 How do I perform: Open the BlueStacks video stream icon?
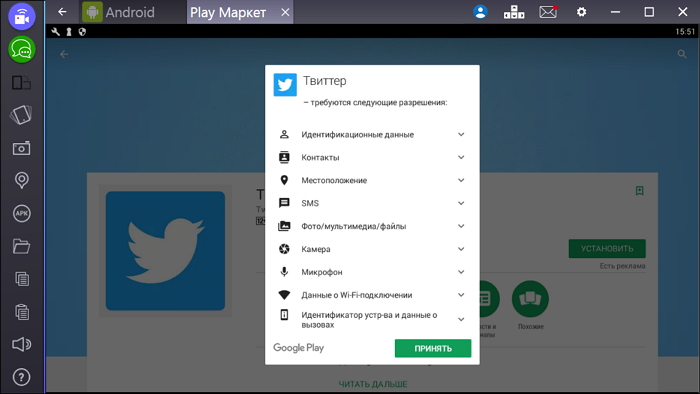tap(21, 17)
